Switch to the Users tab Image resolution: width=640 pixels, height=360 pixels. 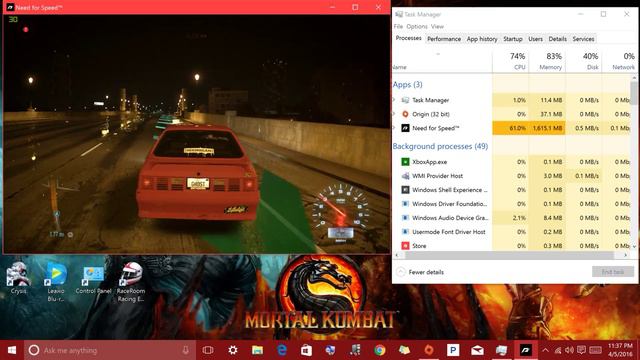[536, 39]
